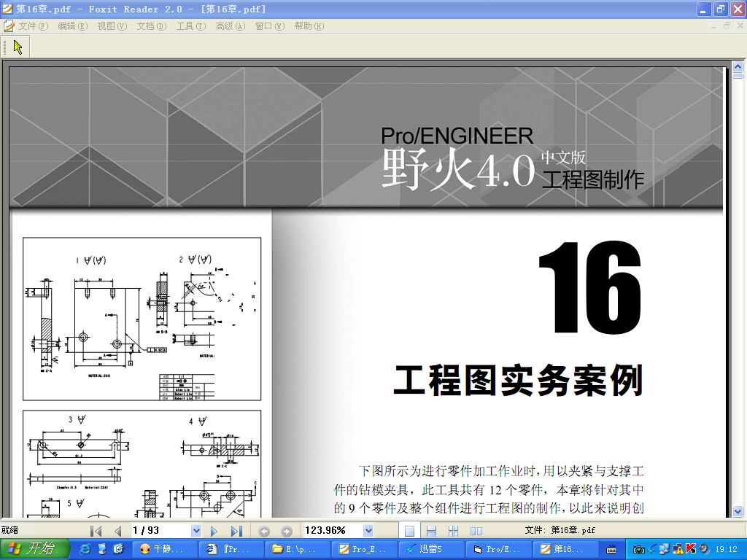The width and height of the screenshot is (747, 560).
Task: Go to previous page arrow
Action: pos(117,531)
